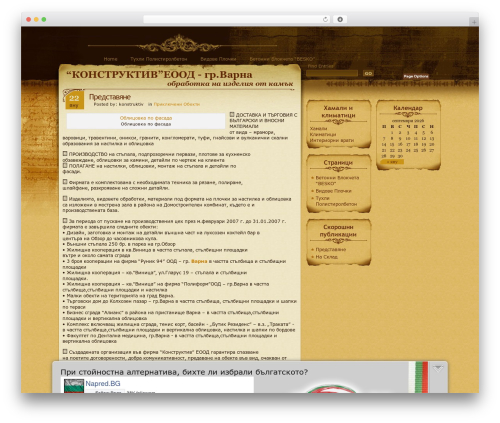The image size is (500, 423).
Task: Click the Календар widget heading
Action: coord(408,108)
